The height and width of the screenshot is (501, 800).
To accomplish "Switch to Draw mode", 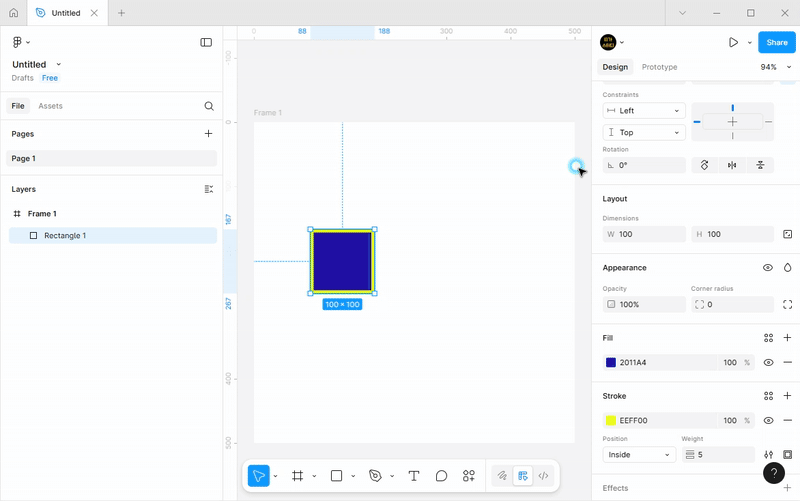I will pos(502,476).
